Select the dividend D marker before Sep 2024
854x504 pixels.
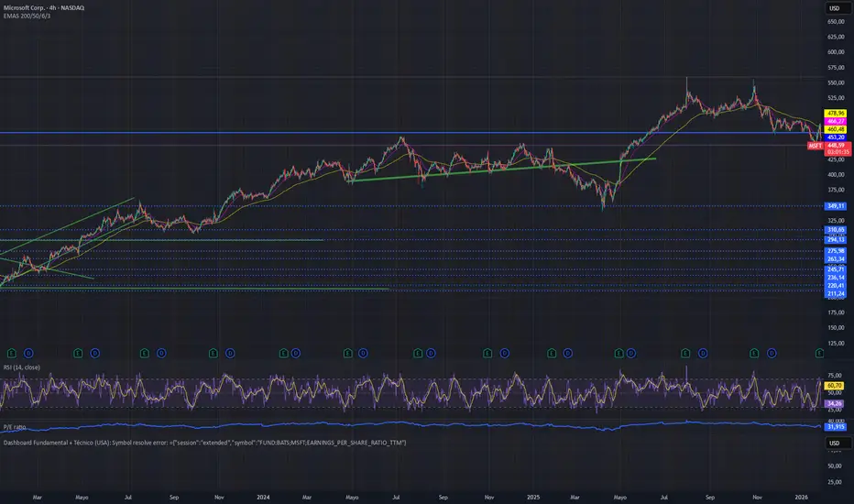(x=431, y=353)
